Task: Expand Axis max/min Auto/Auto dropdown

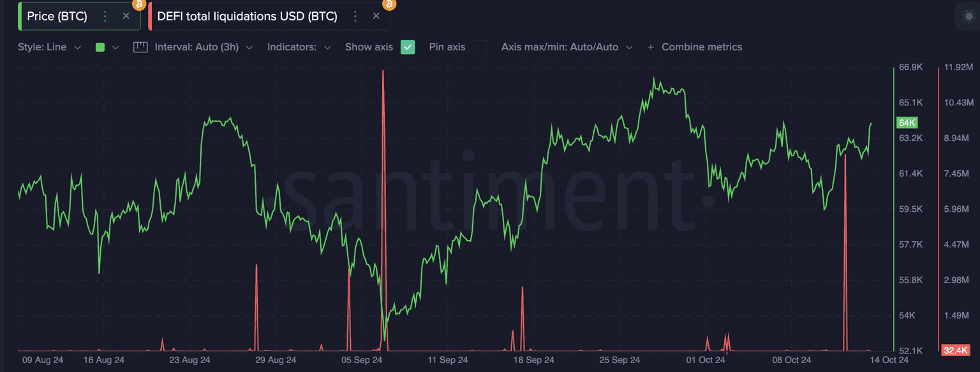Action: click(567, 47)
